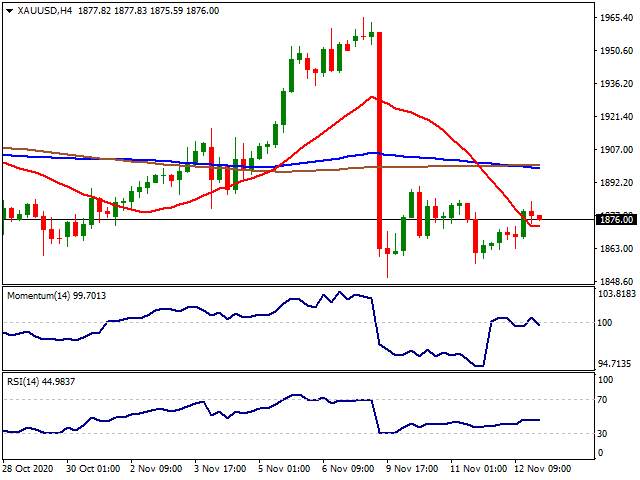Click the 103.8183 momentum scale value
This screenshot has height=480, width=640.
click(x=616, y=294)
